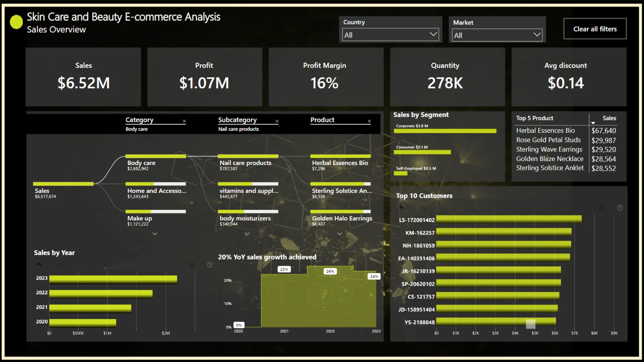The image size is (644, 362).
Task: Click Rose Gold Petal Studs row
Action: (566, 140)
